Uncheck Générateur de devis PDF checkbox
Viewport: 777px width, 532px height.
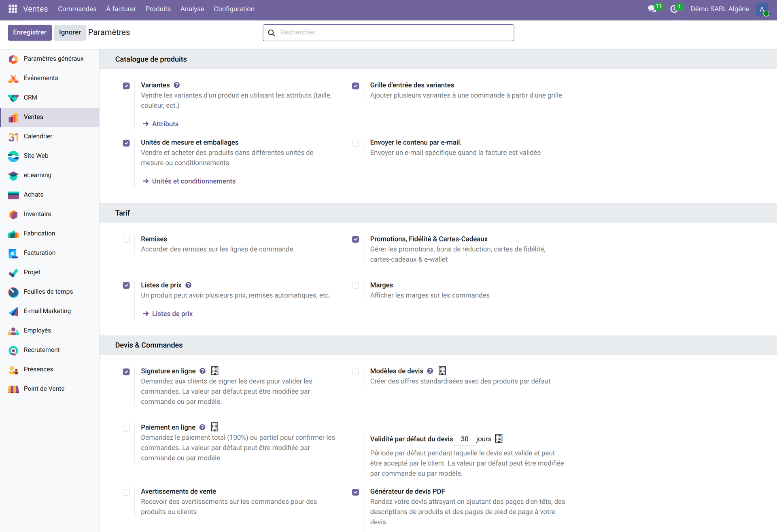[355, 492]
